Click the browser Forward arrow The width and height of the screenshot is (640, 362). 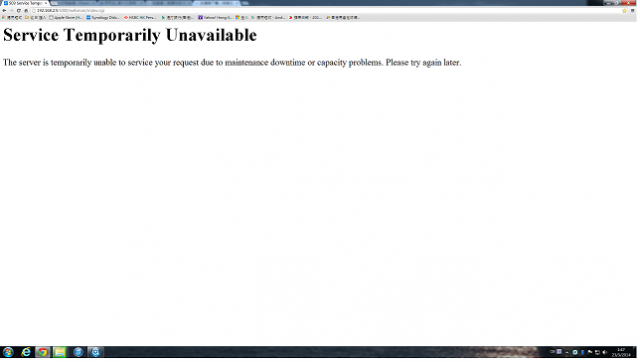click(x=11, y=11)
